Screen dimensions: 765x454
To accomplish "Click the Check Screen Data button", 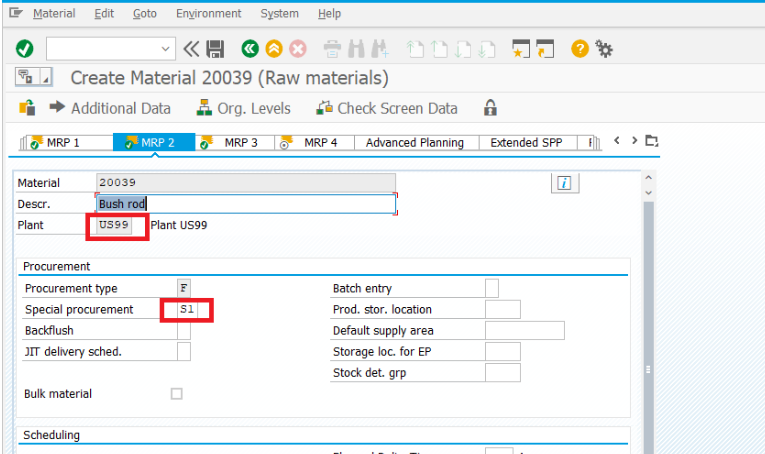I will pyautogui.click(x=387, y=108).
